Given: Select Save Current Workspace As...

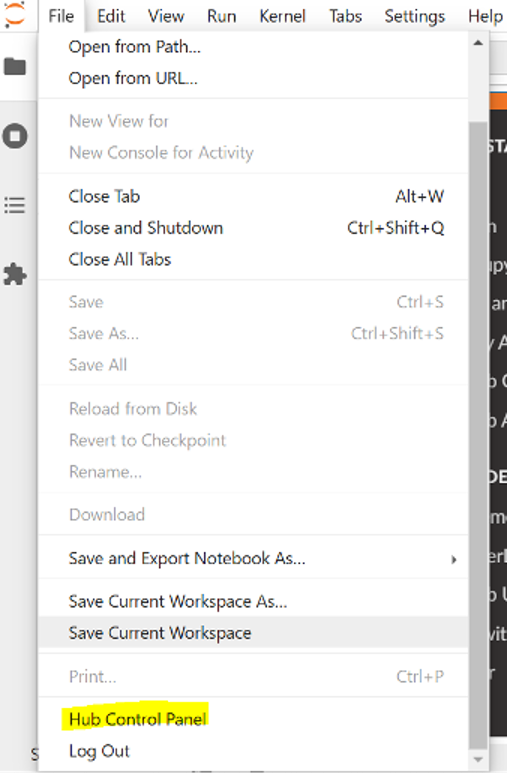Looking at the screenshot, I should (253, 601).
